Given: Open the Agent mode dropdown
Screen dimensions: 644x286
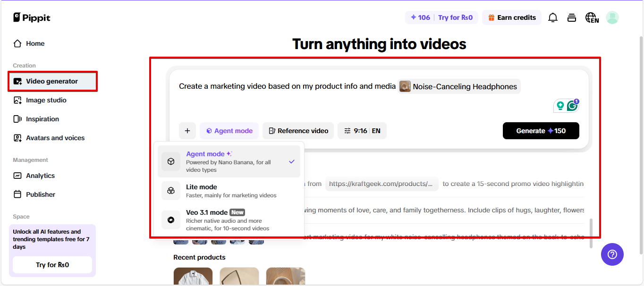Looking at the screenshot, I should coord(229,130).
